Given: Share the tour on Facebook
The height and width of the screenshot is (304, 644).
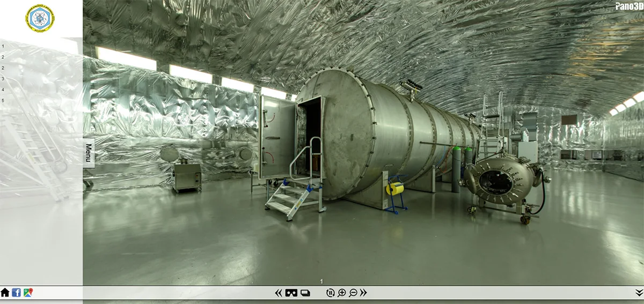Looking at the screenshot, I should click(17, 293).
